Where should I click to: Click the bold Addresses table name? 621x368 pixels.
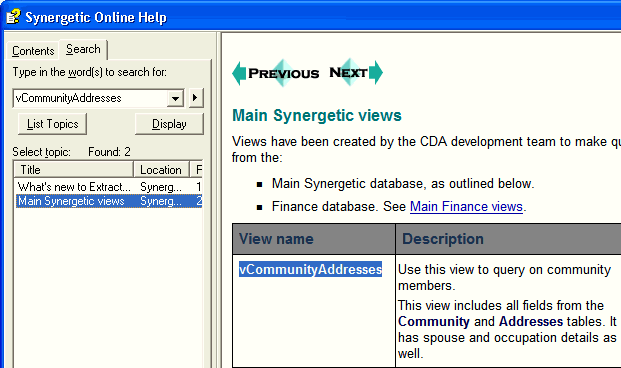[531, 321]
